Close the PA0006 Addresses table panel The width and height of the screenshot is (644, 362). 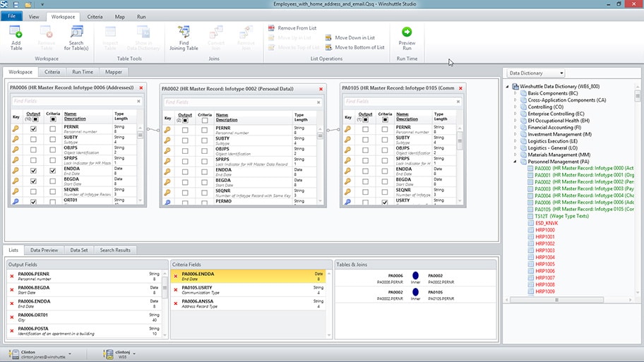click(141, 88)
